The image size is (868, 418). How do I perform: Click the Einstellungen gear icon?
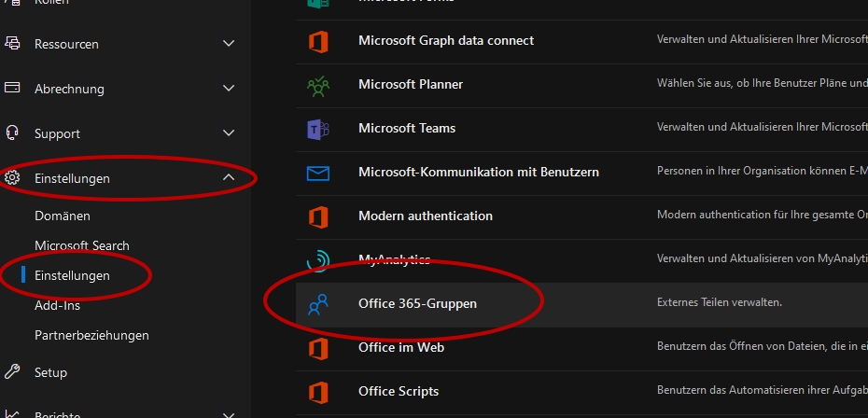[12, 177]
